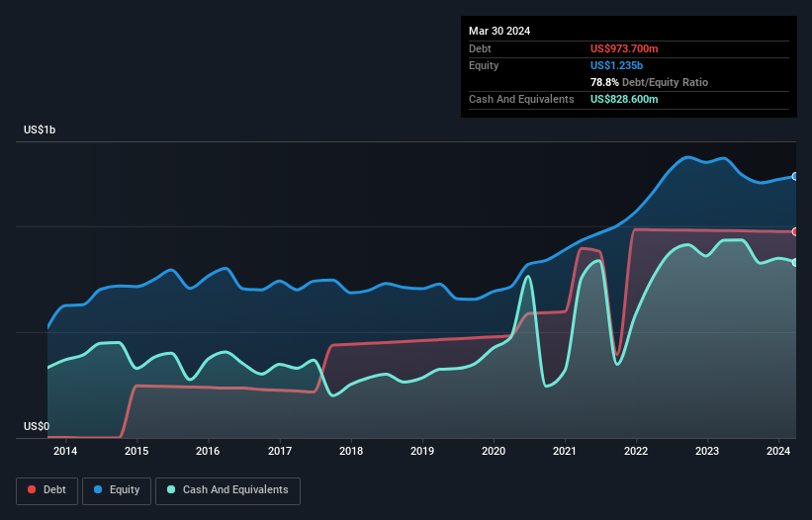Toggle the Equity legend button

(x=117, y=490)
